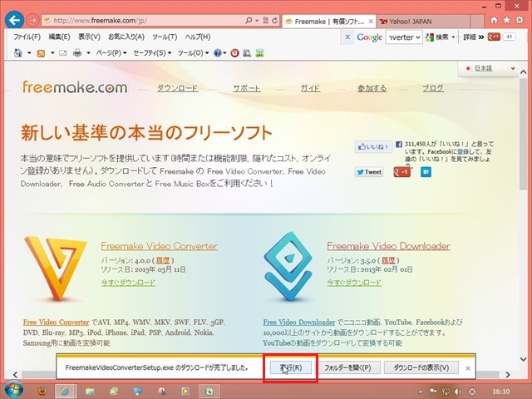532x399 pixels.
Task: Click the Freemake Video Converter title link
Action: pyautogui.click(x=159, y=246)
